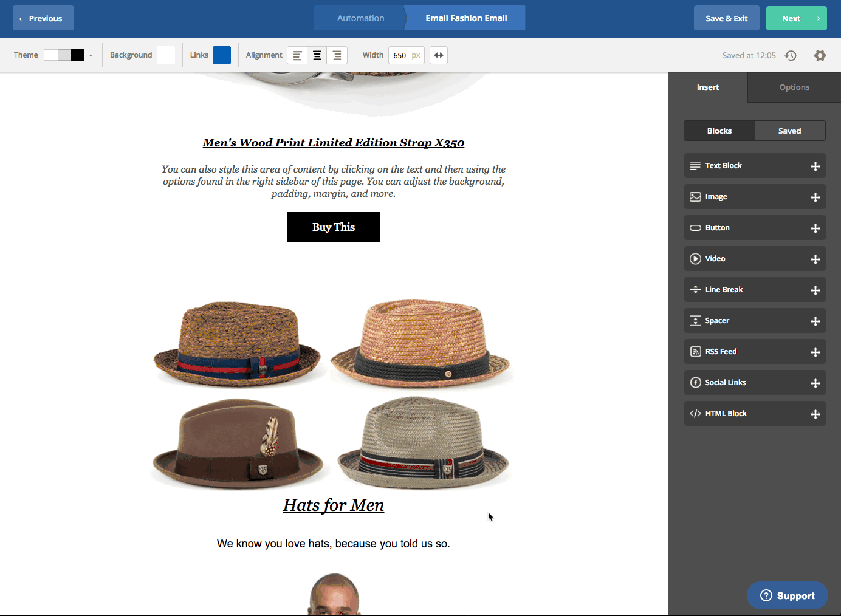Open settings gear icon in toolbar

[x=820, y=55]
